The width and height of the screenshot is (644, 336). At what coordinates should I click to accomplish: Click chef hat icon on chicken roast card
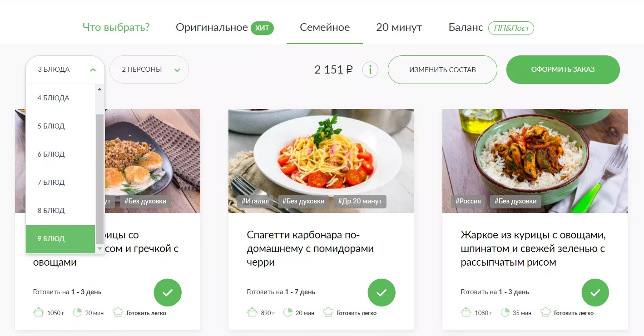(545, 312)
